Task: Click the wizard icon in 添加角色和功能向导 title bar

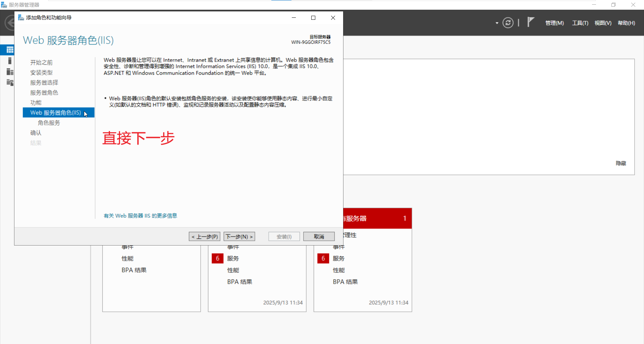Action: pyautogui.click(x=20, y=17)
